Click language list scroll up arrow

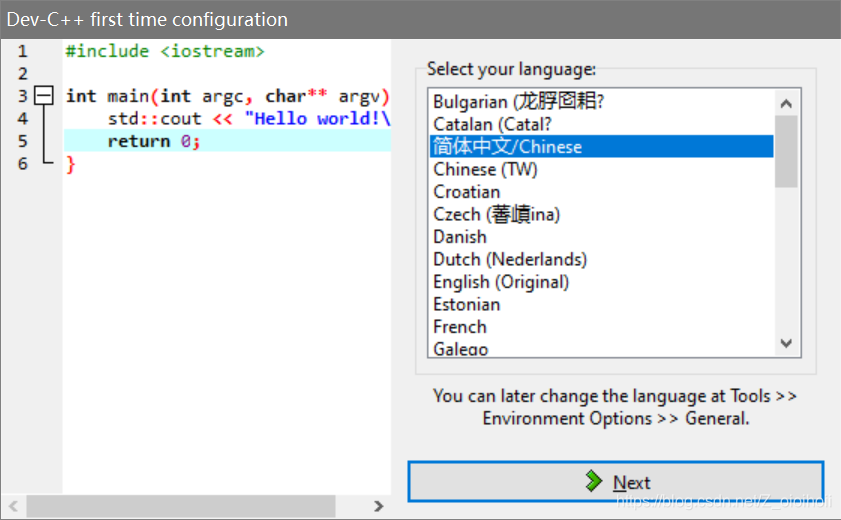pos(786,103)
